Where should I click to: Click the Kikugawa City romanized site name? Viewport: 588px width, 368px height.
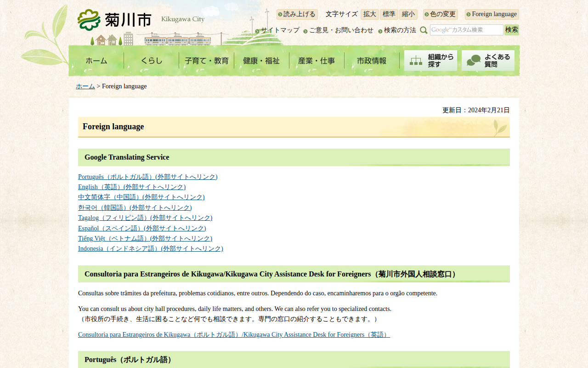click(x=183, y=19)
